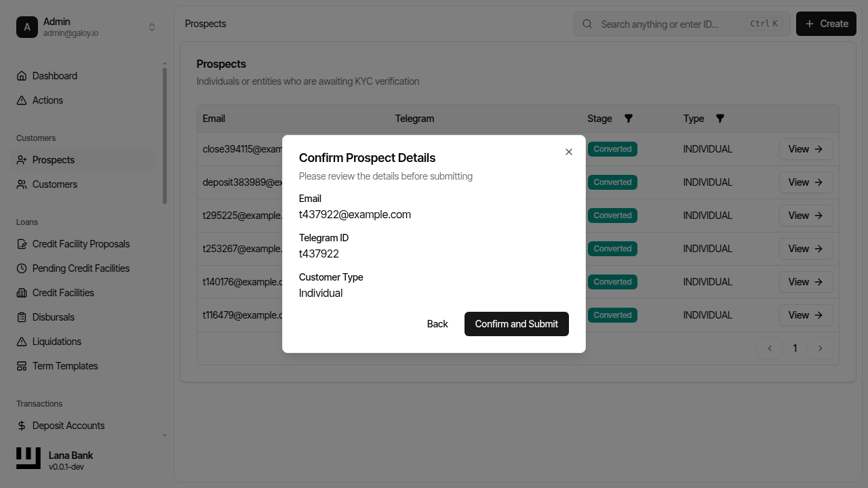Image resolution: width=868 pixels, height=488 pixels.
Task: Click the Actions warning triangle icon
Action: click(x=22, y=100)
